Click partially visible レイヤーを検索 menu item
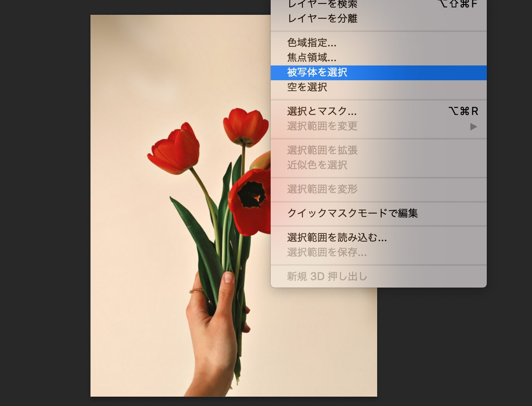 click(322, 4)
